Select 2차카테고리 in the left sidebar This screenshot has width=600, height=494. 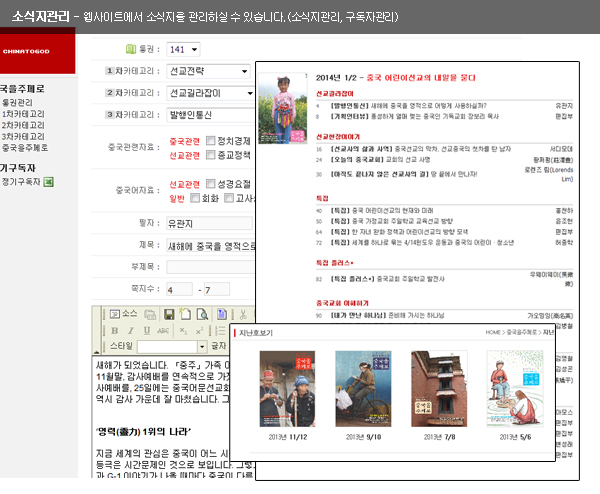tap(23, 125)
